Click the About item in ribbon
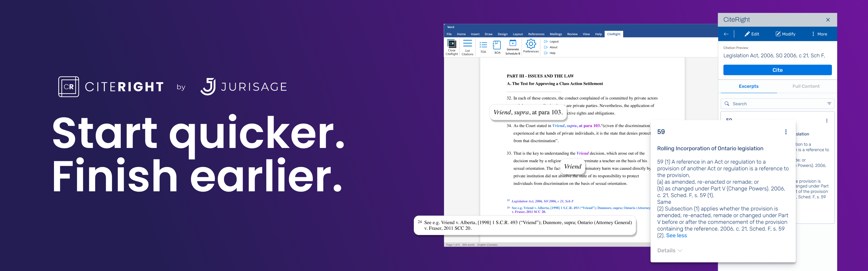The width and height of the screenshot is (868, 271). 551,47
